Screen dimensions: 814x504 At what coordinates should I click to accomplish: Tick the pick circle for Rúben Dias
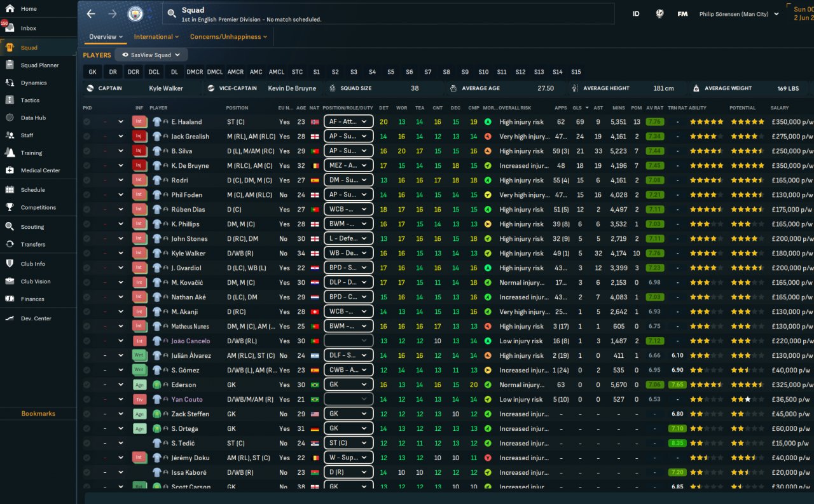click(86, 210)
